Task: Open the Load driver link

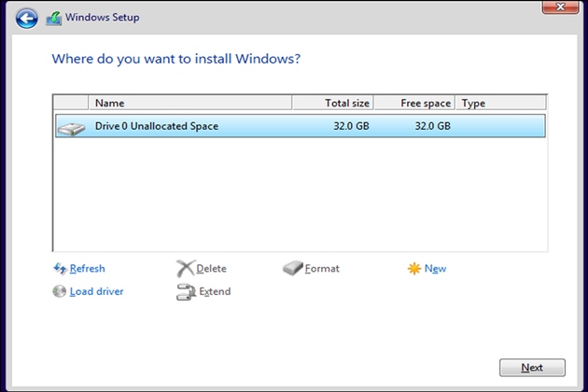Action: tap(96, 291)
